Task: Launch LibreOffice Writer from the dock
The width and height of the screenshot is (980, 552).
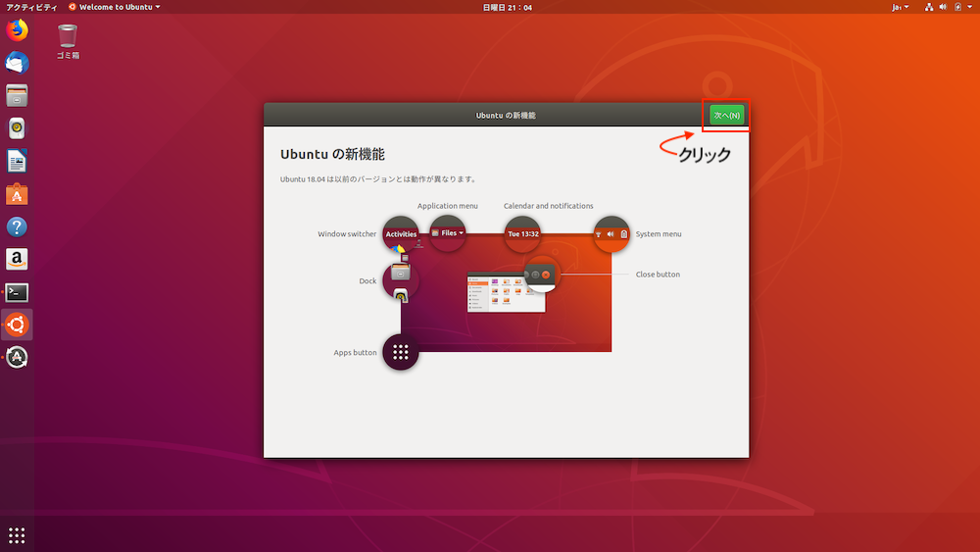Action: [17, 162]
